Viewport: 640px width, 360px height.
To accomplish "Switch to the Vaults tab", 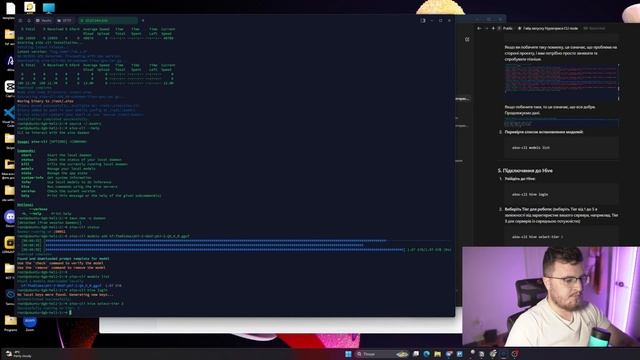I will click(44, 20).
